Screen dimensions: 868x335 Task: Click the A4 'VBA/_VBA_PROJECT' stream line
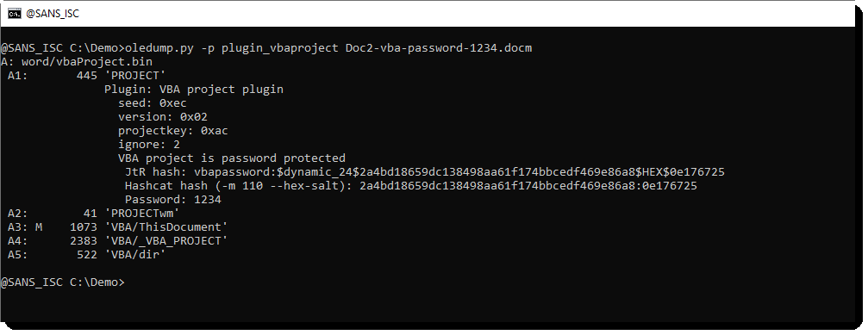click(118, 241)
